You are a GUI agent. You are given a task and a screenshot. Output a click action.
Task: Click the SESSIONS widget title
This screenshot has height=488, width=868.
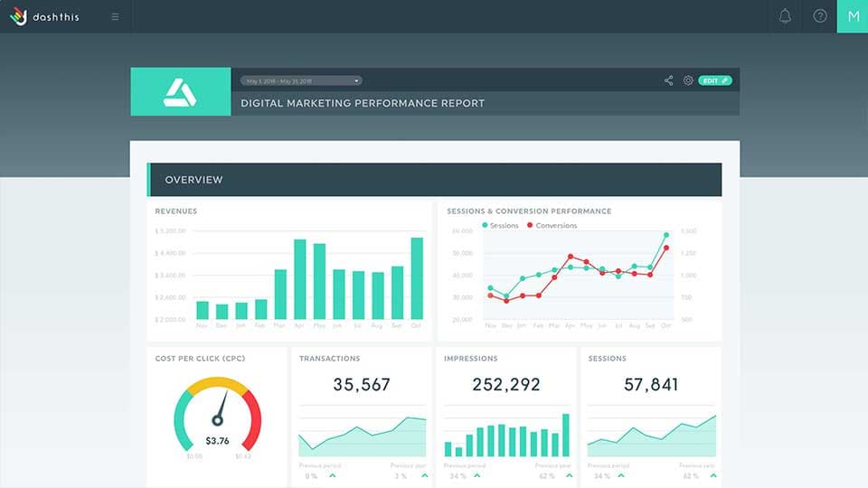(608, 359)
